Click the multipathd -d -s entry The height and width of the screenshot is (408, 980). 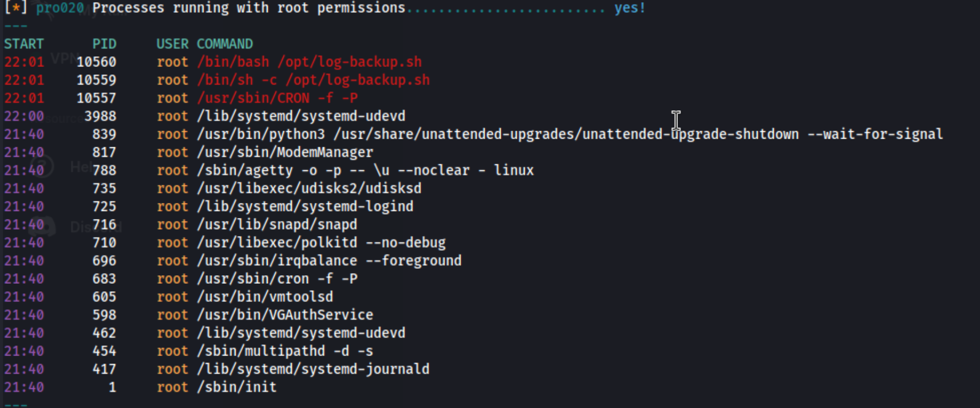pos(285,351)
